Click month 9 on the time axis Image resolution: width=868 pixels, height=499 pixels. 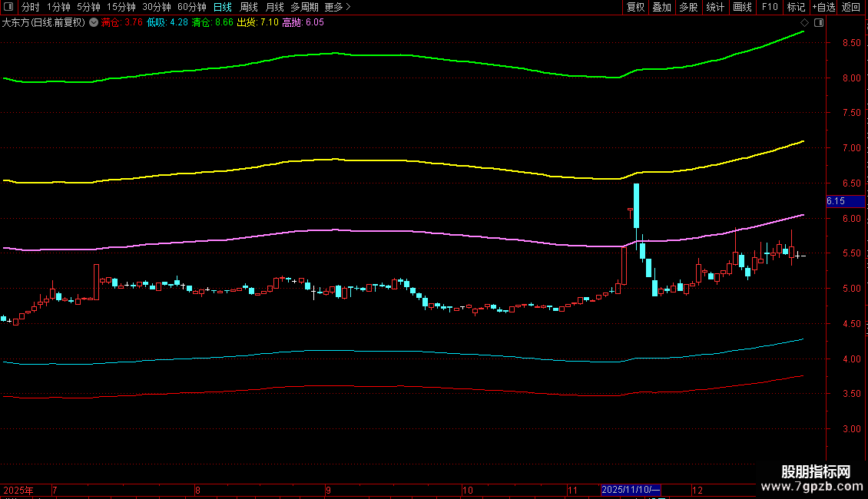point(328,490)
